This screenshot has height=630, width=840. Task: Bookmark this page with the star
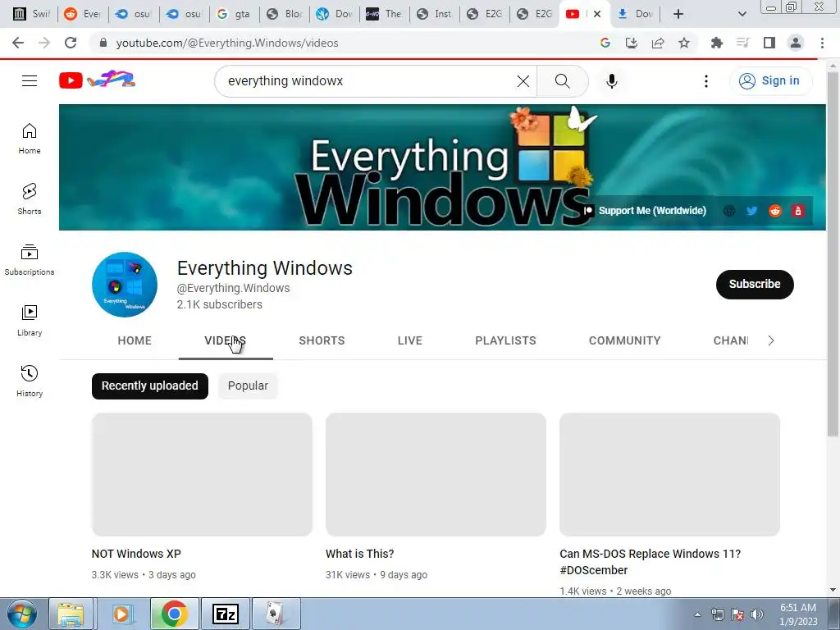pos(684,43)
